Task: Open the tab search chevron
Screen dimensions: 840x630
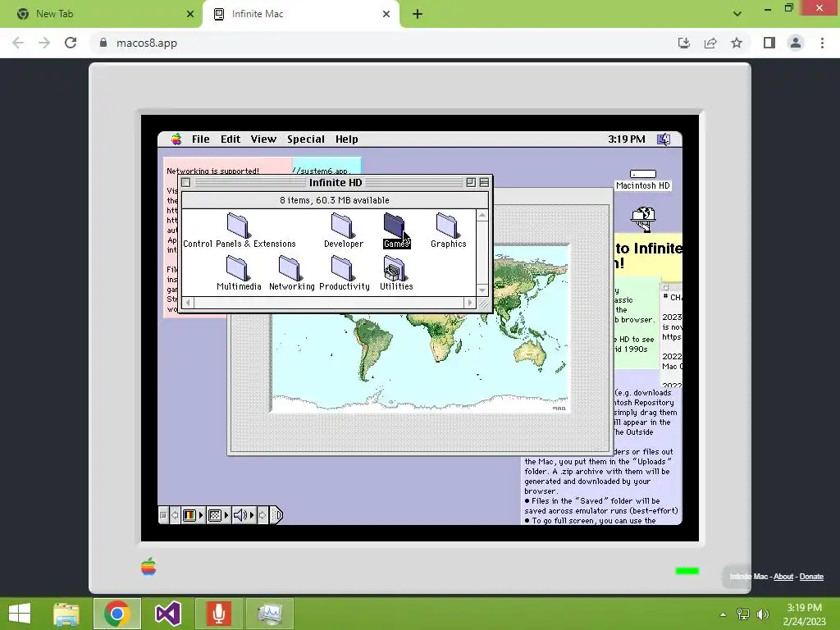Action: [737, 14]
